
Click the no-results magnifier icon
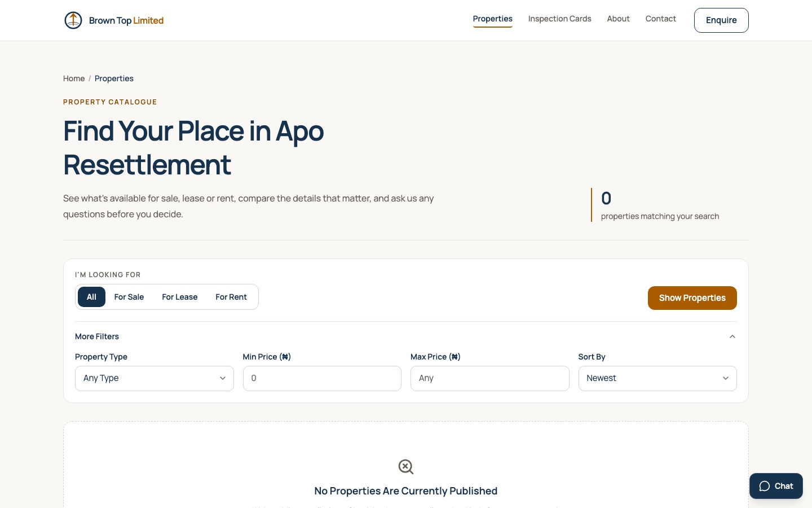pyautogui.click(x=406, y=467)
